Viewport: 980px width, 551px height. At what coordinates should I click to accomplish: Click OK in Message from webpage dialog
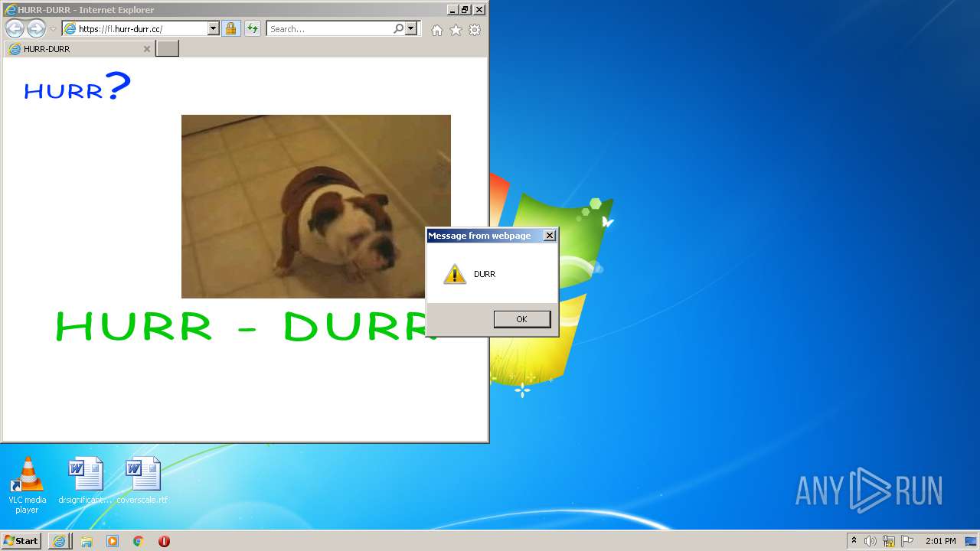(x=522, y=319)
